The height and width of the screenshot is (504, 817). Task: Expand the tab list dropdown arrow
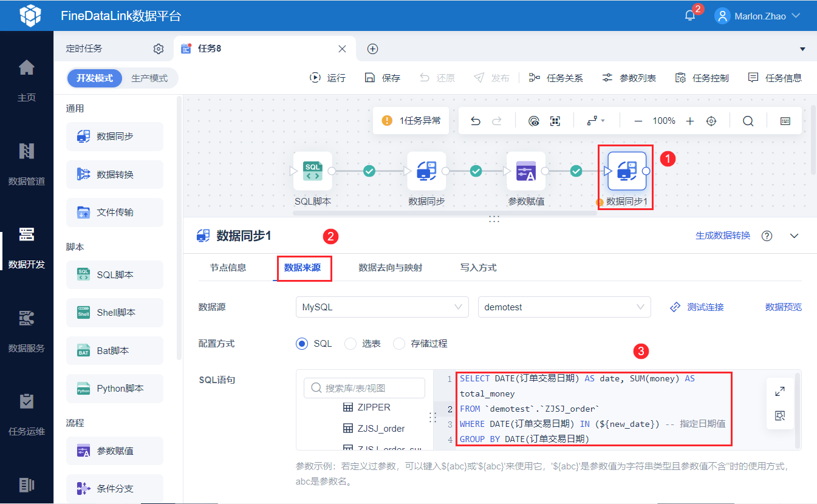point(802,49)
